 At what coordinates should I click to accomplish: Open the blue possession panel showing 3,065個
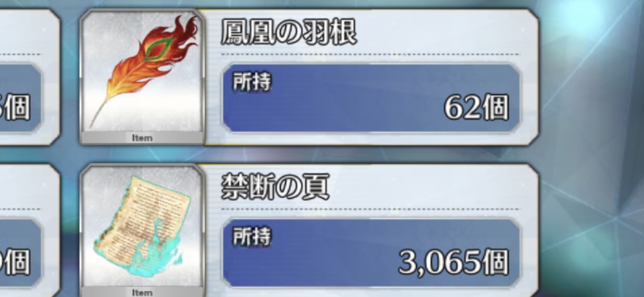pyautogui.click(x=371, y=253)
